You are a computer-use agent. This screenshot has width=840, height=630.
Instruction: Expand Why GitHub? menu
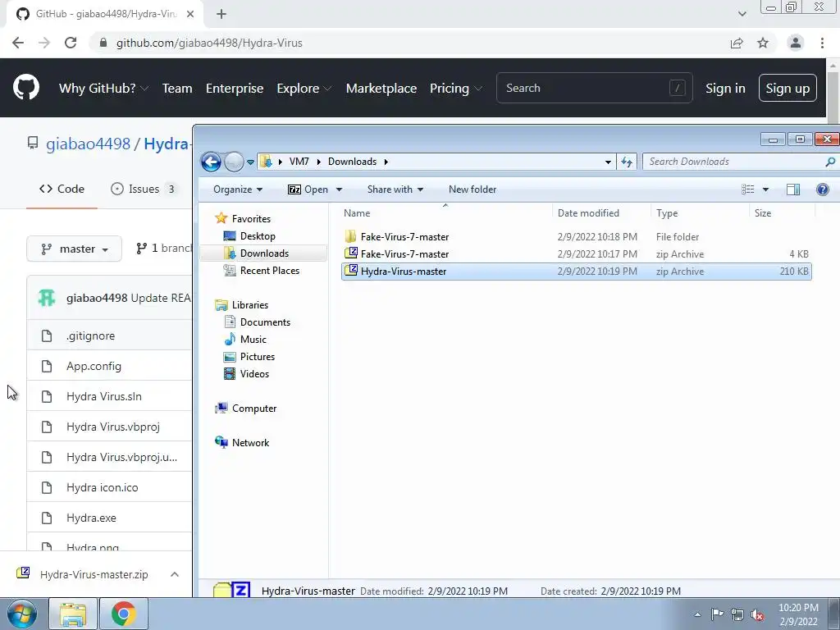pyautogui.click(x=103, y=89)
